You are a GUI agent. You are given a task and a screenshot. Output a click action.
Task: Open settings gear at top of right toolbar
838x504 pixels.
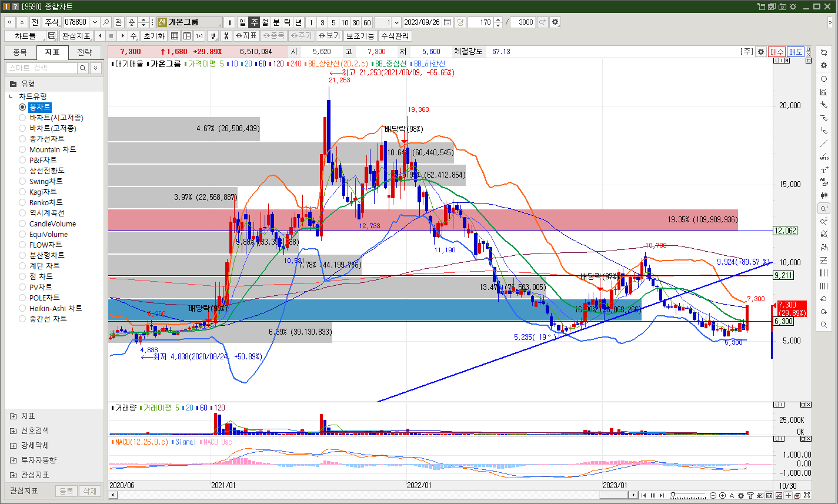click(x=824, y=65)
